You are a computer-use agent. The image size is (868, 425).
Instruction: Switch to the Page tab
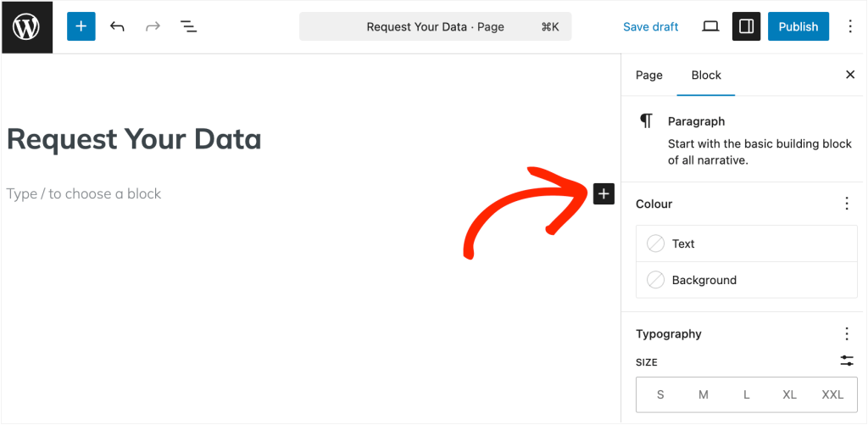pyautogui.click(x=648, y=75)
